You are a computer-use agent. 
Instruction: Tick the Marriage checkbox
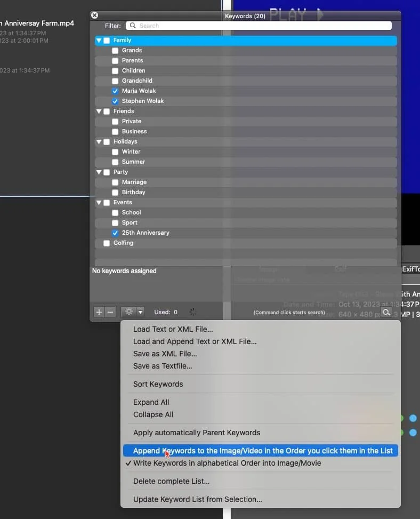click(x=115, y=182)
